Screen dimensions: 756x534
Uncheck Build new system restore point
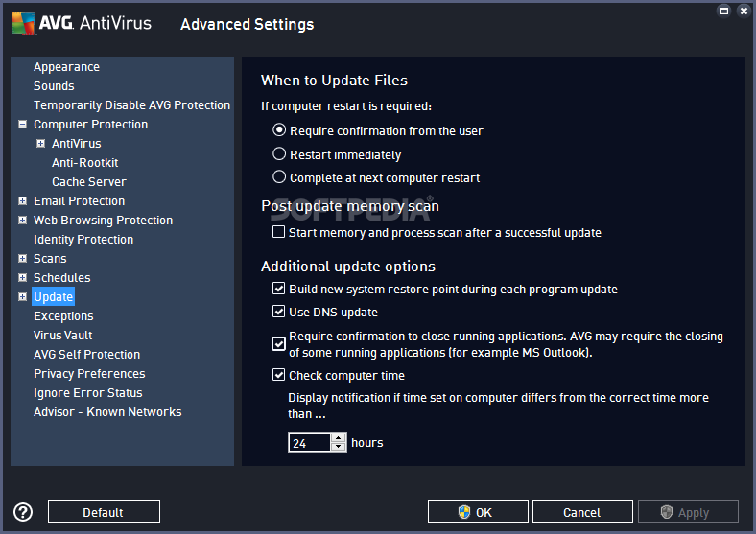pyautogui.click(x=278, y=289)
